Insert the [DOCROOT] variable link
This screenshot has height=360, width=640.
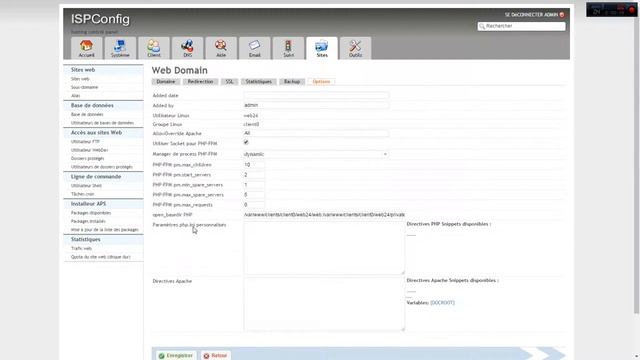[x=442, y=303]
